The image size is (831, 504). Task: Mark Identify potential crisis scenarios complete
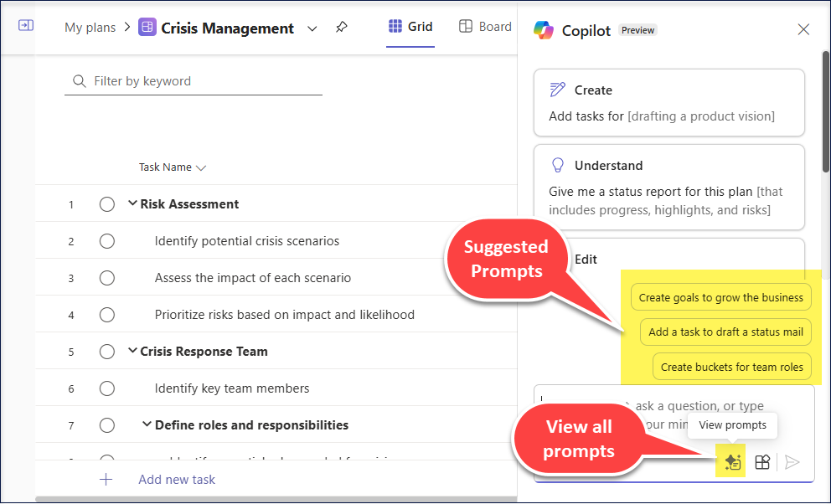[x=106, y=241]
